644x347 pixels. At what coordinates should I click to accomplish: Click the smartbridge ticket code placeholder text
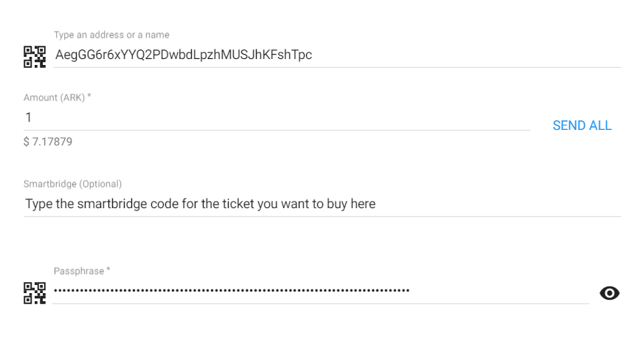[201, 204]
